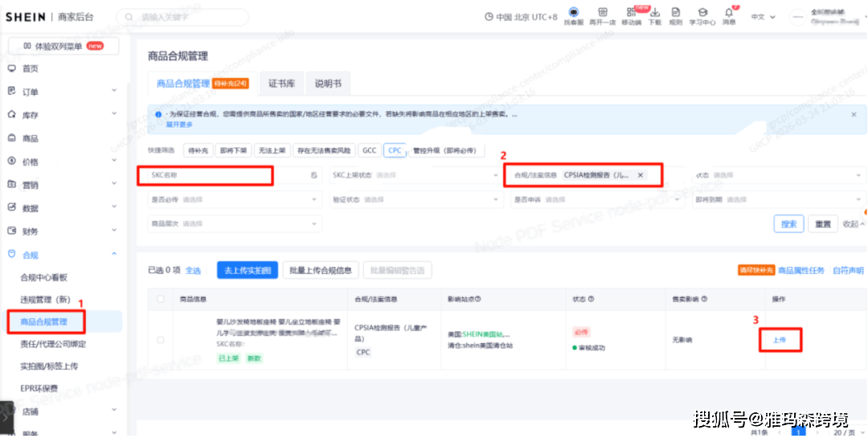Collapse filters with 收起
Screen dimensions: 868x438
(854, 224)
